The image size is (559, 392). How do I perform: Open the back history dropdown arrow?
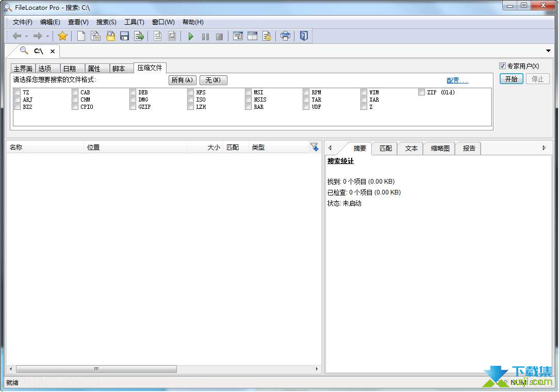coord(26,37)
